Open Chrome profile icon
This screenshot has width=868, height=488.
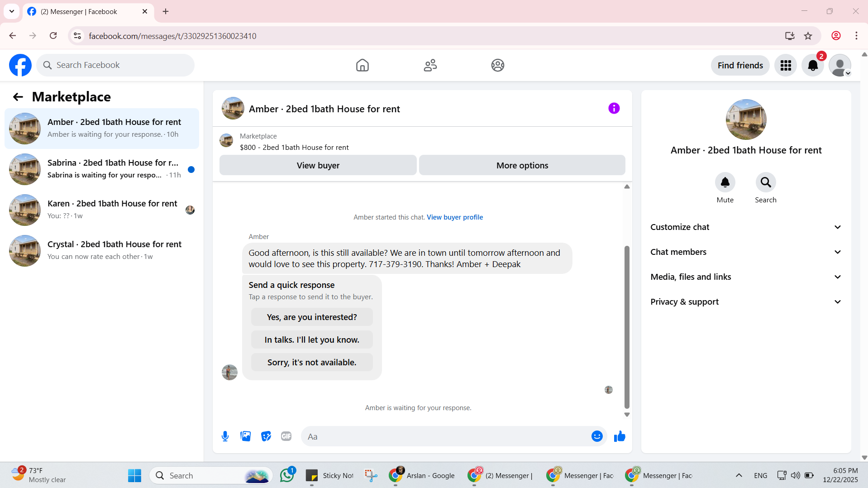pos(836,36)
